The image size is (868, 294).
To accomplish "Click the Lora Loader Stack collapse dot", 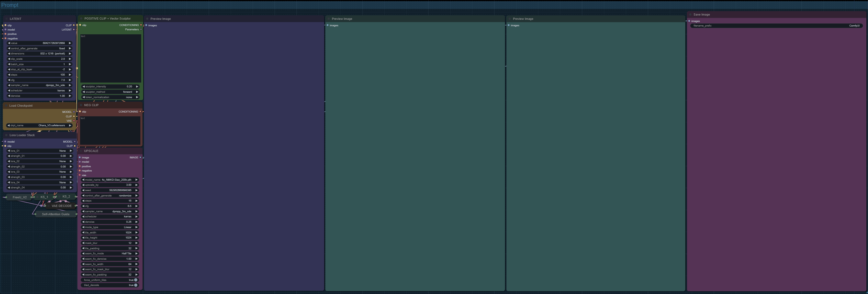I will [x=6, y=135].
